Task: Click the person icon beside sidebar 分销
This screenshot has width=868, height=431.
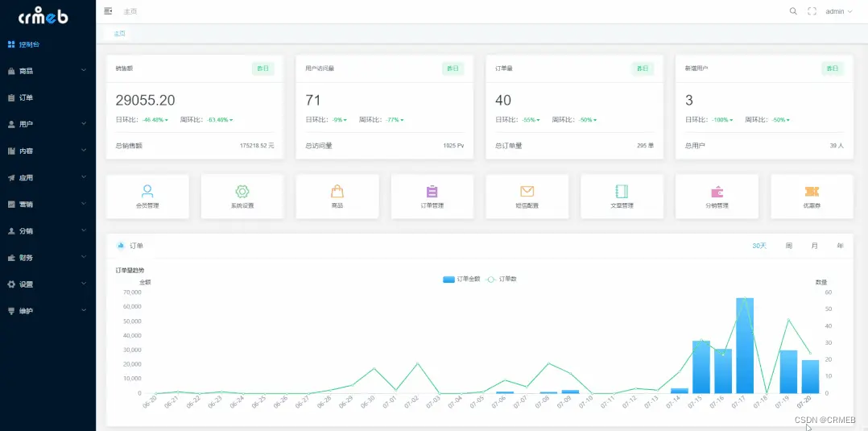Action: 11,230
